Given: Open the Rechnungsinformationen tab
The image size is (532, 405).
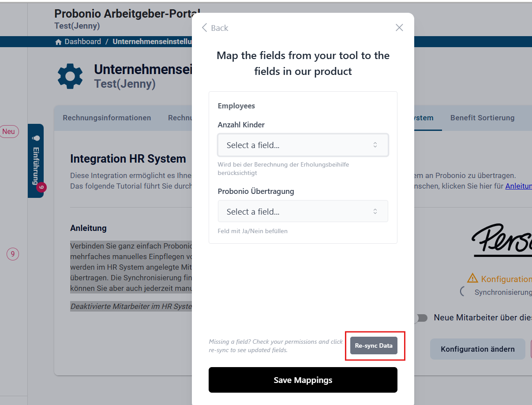Looking at the screenshot, I should click(x=107, y=118).
